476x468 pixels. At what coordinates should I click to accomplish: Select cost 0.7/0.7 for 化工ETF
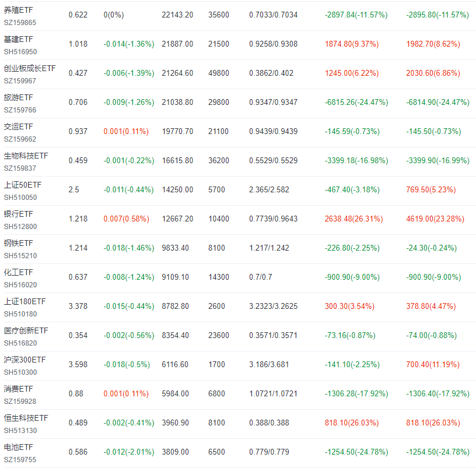261,277
